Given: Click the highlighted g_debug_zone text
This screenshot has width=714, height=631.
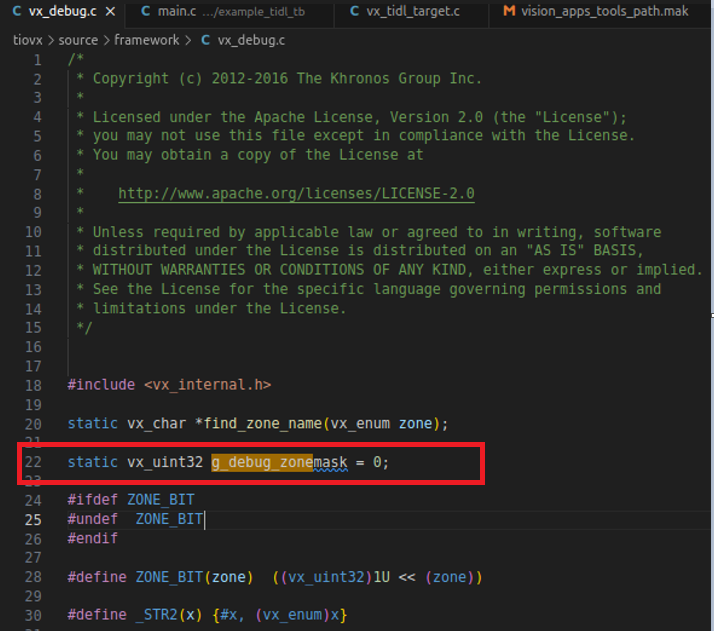Looking at the screenshot, I should (x=261, y=462).
